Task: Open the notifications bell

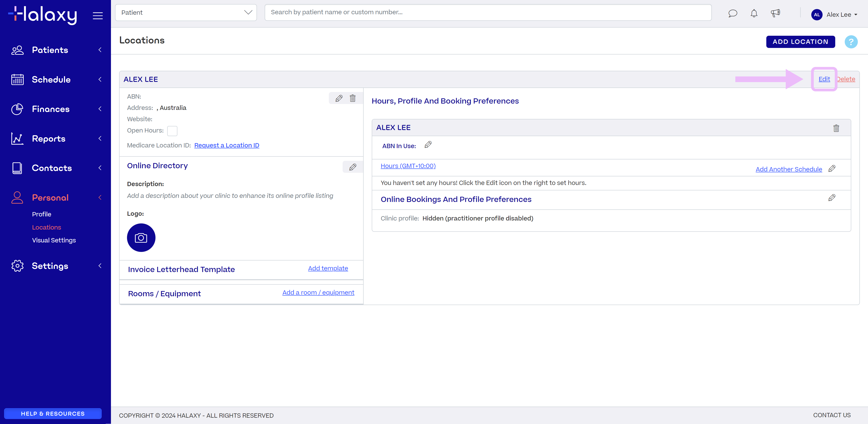Action: tap(754, 14)
